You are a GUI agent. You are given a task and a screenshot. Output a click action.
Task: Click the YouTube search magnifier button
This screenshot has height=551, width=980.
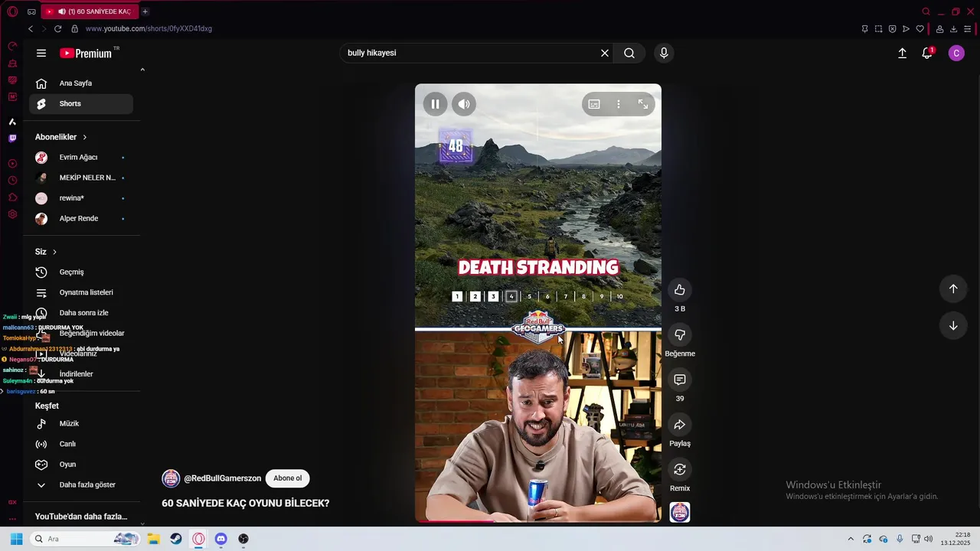pyautogui.click(x=629, y=53)
